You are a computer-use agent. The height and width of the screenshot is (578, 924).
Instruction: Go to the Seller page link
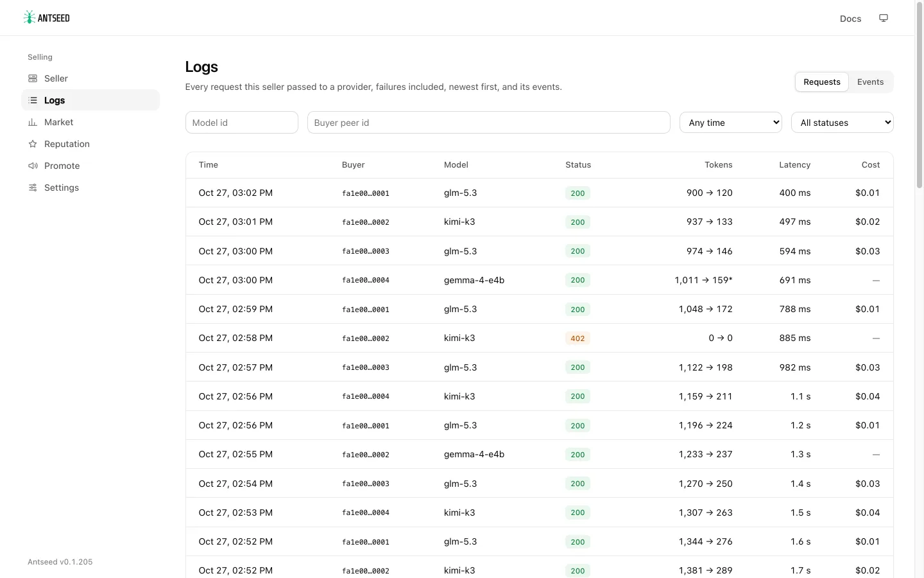click(90, 78)
